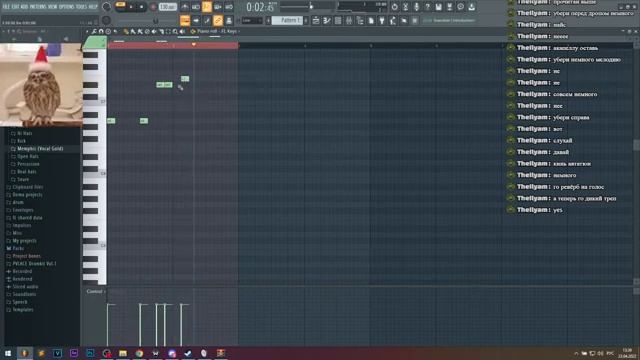Open the ADD menu
This screenshot has width=640, height=360.
(x=24, y=7)
